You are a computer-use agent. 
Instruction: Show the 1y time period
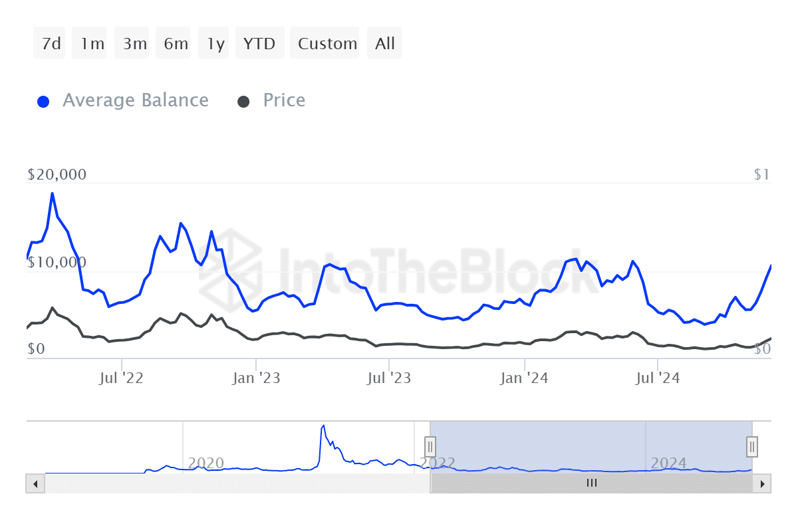(215, 44)
